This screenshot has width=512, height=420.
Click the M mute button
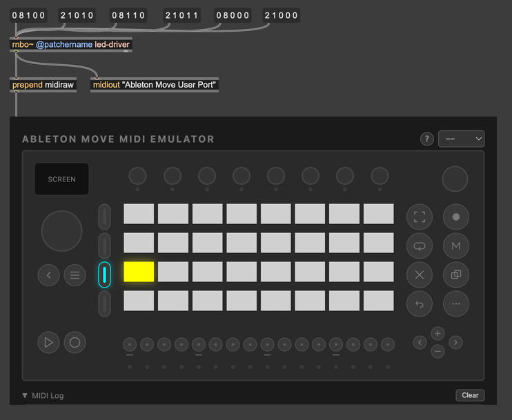455,246
